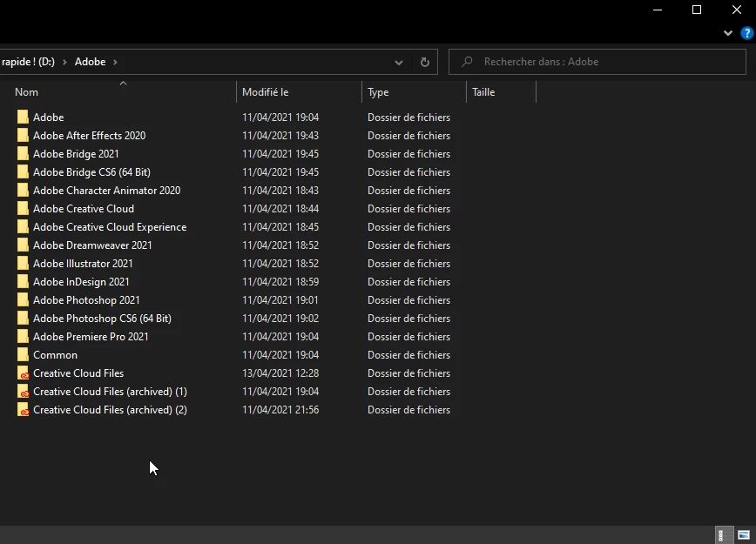Maximize the Explorer window
The height and width of the screenshot is (544, 756).
tap(697, 10)
